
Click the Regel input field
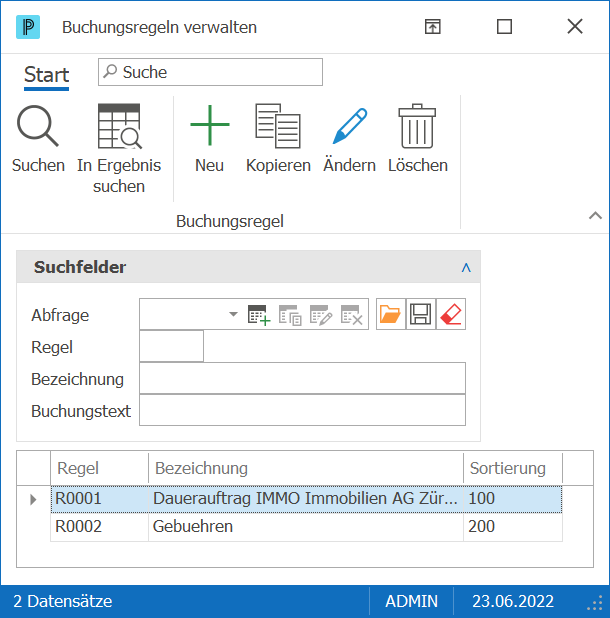pyautogui.click(x=171, y=346)
